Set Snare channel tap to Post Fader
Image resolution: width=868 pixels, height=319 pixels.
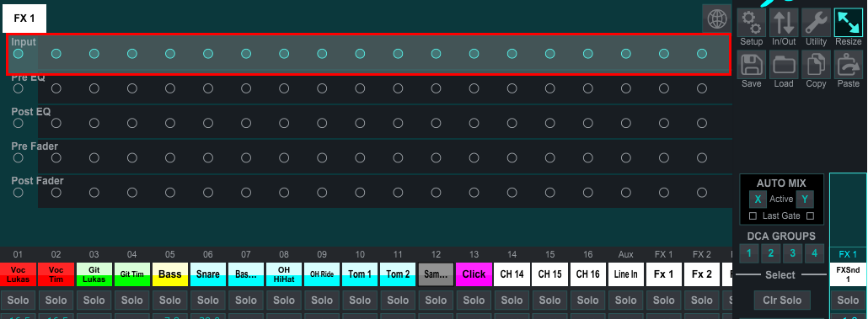click(x=208, y=193)
